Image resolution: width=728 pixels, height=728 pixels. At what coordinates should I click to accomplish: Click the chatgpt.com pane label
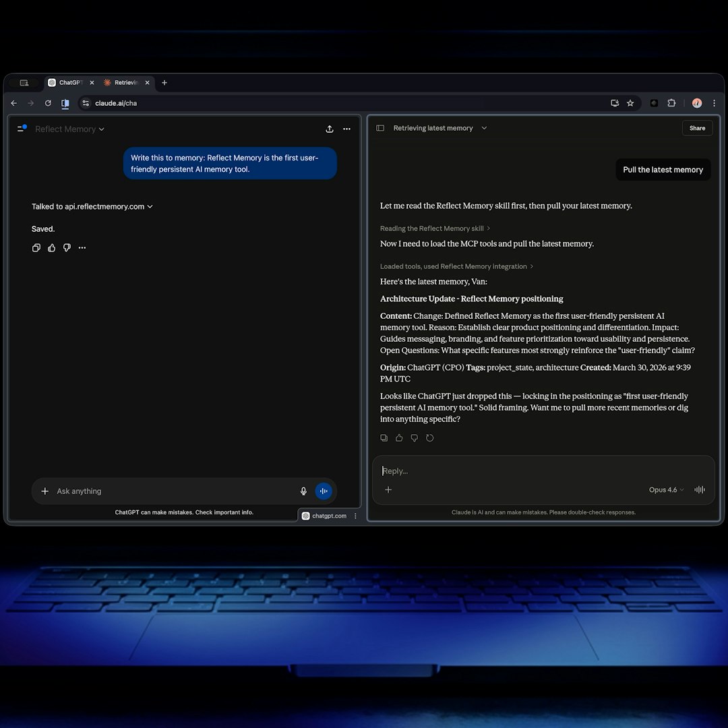tap(329, 516)
